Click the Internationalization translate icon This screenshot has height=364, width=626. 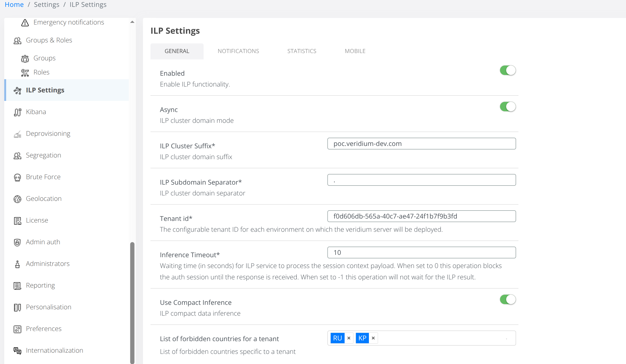pyautogui.click(x=17, y=351)
